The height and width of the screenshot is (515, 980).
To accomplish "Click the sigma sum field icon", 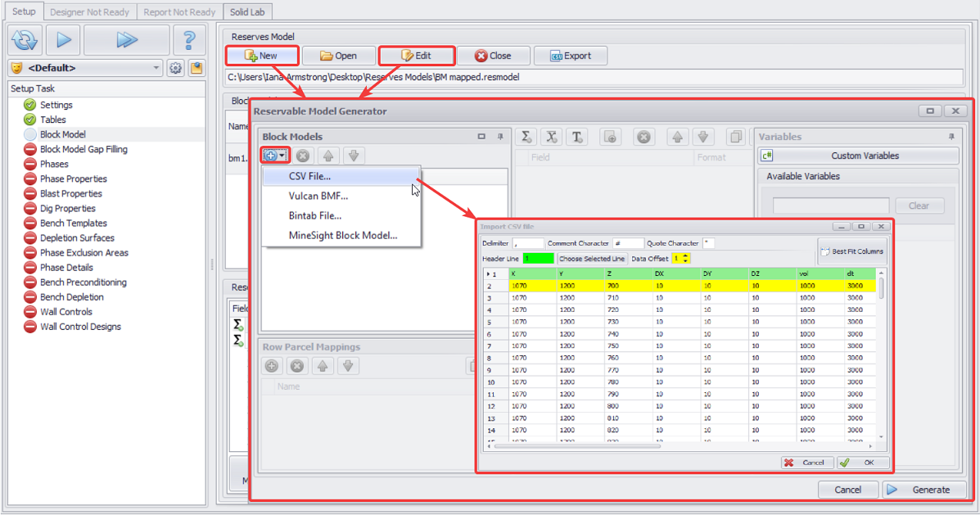I will (x=526, y=137).
